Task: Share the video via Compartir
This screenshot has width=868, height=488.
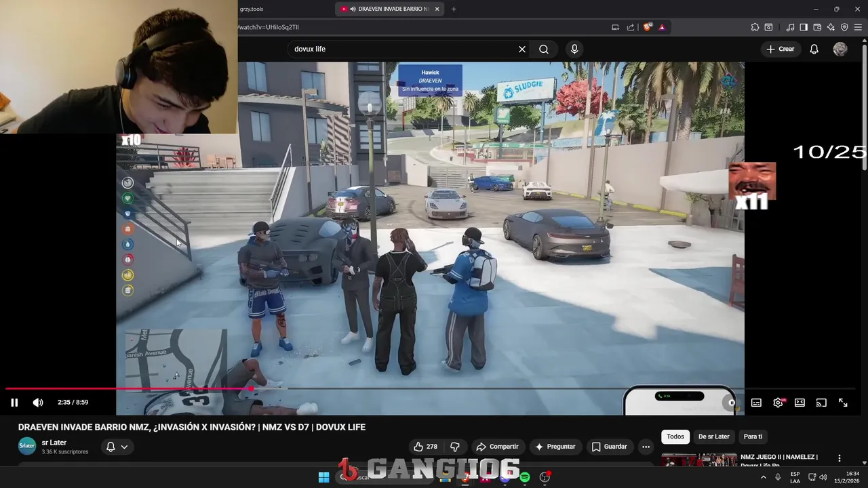Action: 497,447
